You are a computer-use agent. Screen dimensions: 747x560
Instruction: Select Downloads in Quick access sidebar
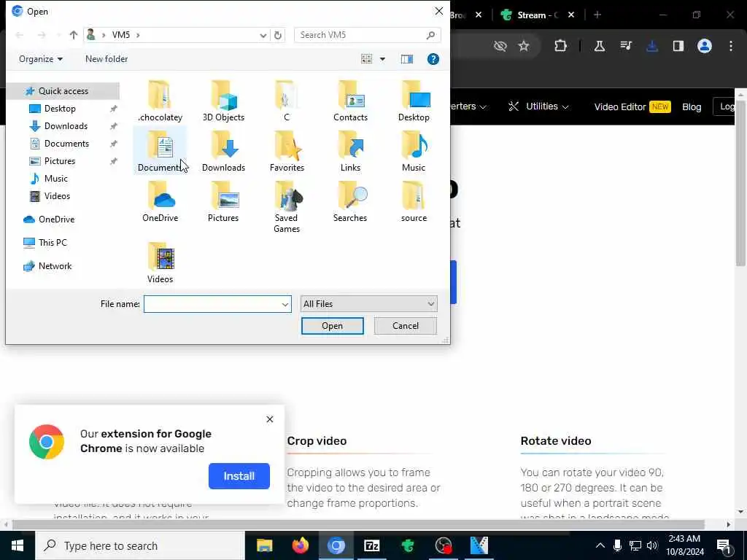[x=66, y=126]
